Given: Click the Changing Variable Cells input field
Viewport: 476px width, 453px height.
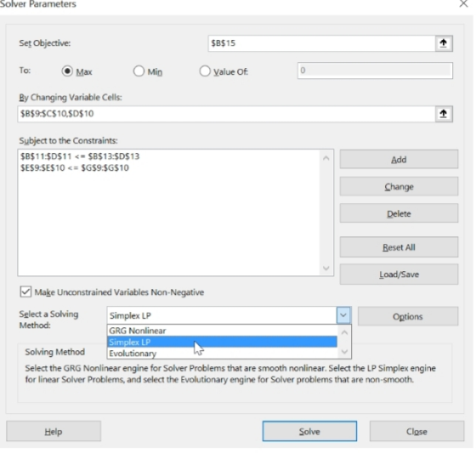Looking at the screenshot, I should point(226,114).
